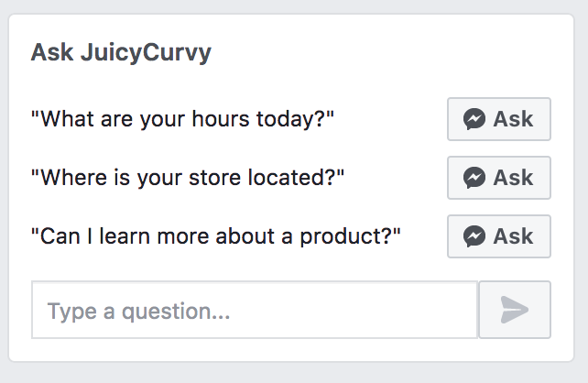Click Messenger icon beside the hours question
The height and width of the screenshot is (383, 588).
[x=474, y=119]
